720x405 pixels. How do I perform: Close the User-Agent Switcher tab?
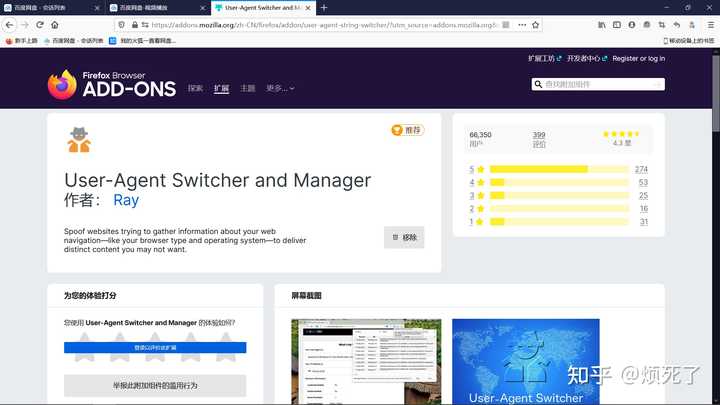(x=308, y=8)
